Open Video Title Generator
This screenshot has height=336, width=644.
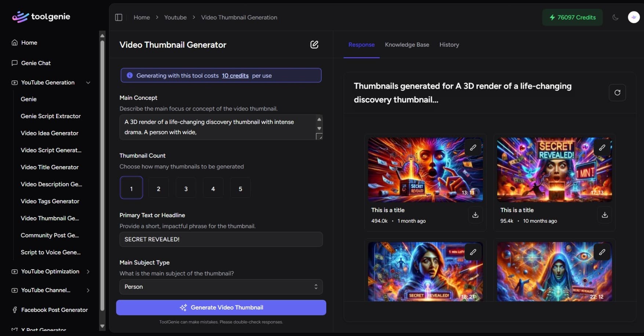pos(50,167)
